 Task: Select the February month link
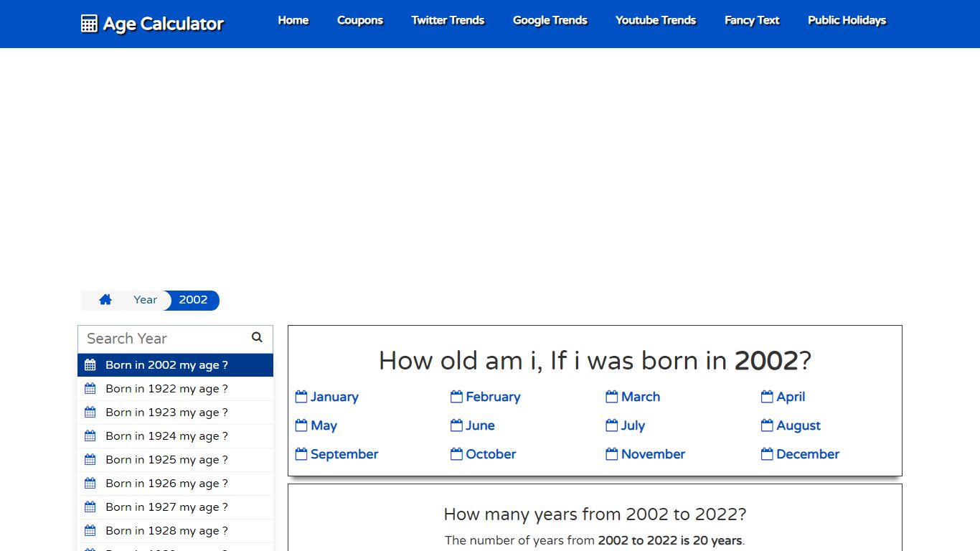(x=493, y=397)
